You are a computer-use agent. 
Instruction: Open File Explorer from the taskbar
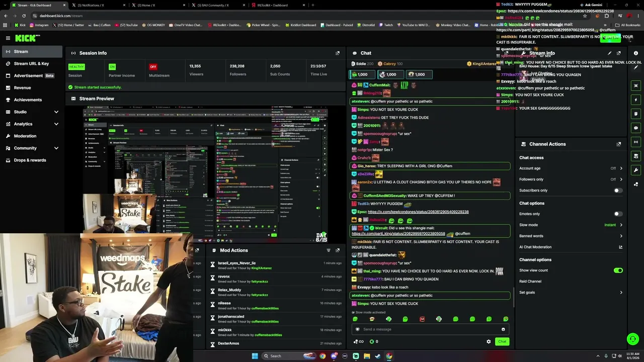click(x=367, y=356)
